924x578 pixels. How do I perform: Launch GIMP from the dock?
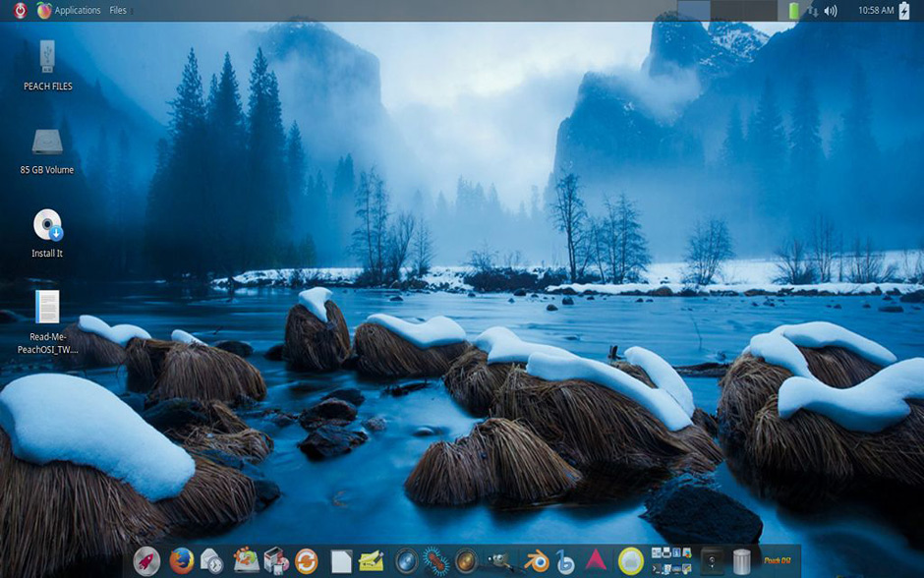[501, 561]
